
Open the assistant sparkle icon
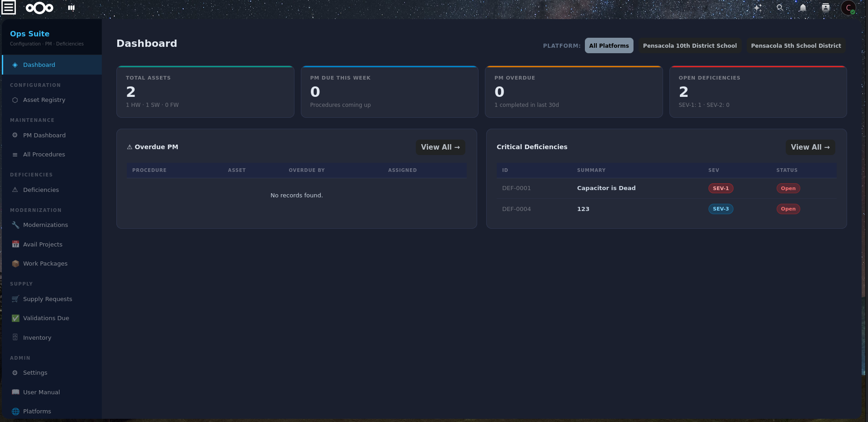(x=758, y=8)
